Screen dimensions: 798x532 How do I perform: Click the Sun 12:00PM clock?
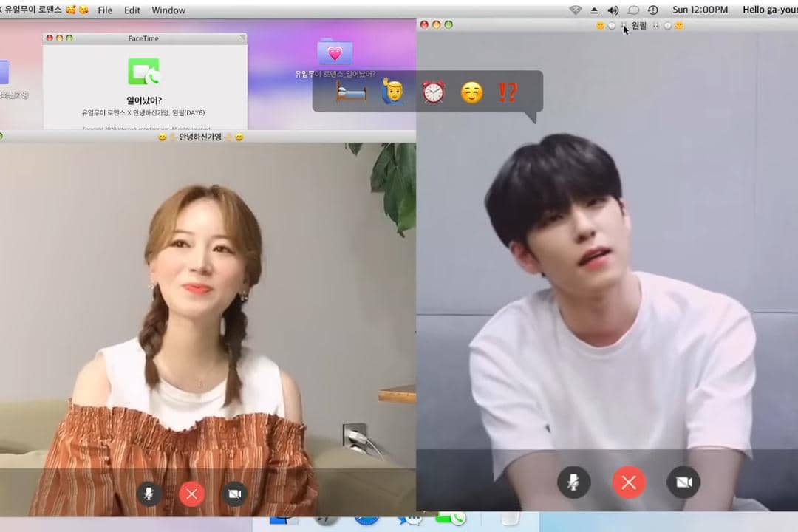[x=700, y=10]
